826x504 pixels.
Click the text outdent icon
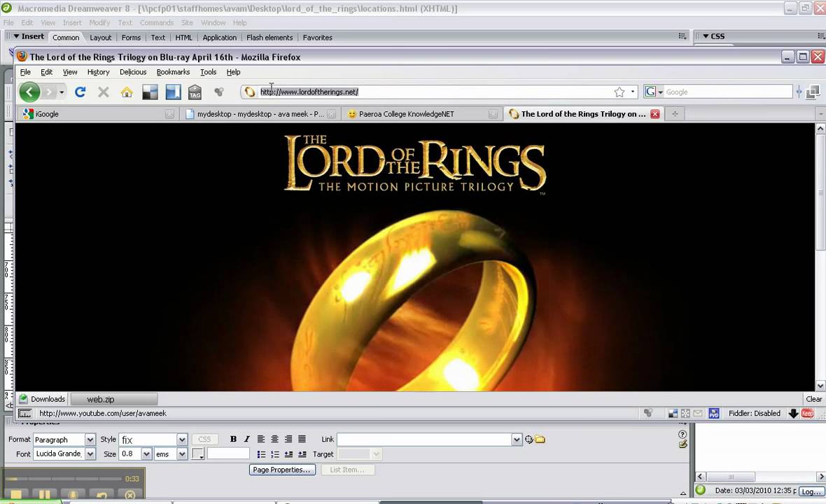pos(288,454)
